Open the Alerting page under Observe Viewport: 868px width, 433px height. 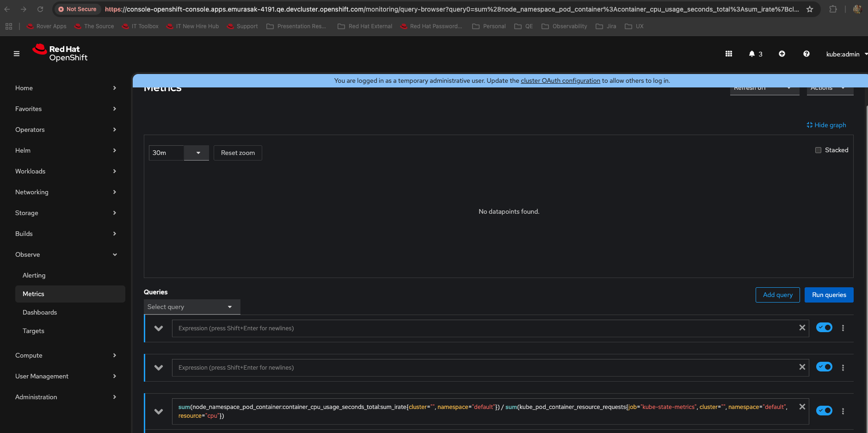point(70,275)
